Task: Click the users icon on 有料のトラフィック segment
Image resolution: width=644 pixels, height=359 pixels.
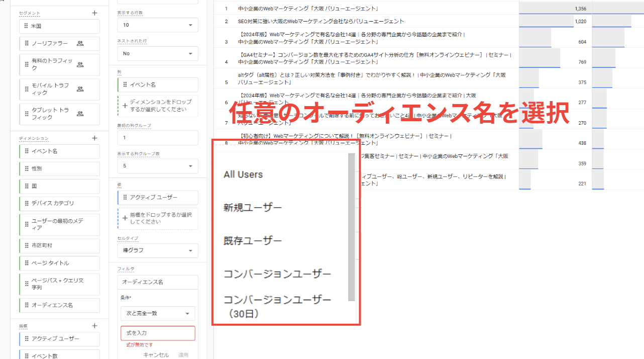Action: (80, 64)
